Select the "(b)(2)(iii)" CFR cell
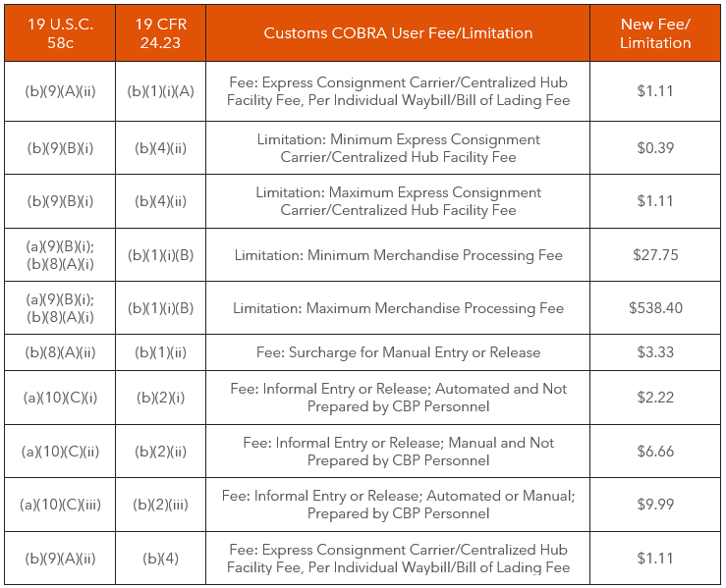Image resolution: width=726 pixels, height=588 pixels. [161, 505]
